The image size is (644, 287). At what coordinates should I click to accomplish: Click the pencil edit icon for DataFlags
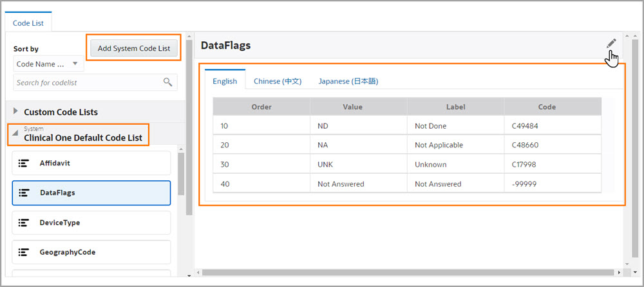611,44
